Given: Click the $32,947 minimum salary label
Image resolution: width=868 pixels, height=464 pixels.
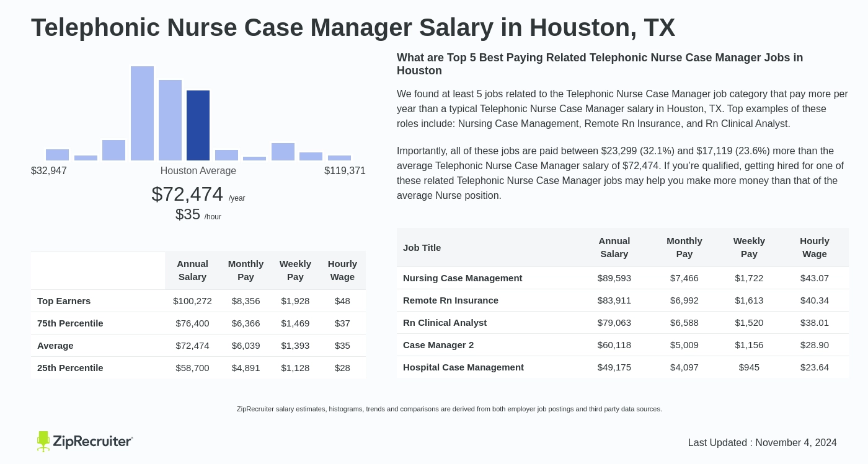Looking at the screenshot, I should (49, 170).
